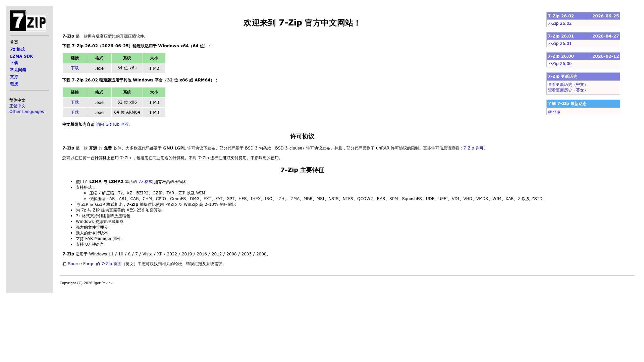Viewport: 644px width, 362px height.
Task: Click the 64 位 x64 system cell
Action: [x=127, y=68]
